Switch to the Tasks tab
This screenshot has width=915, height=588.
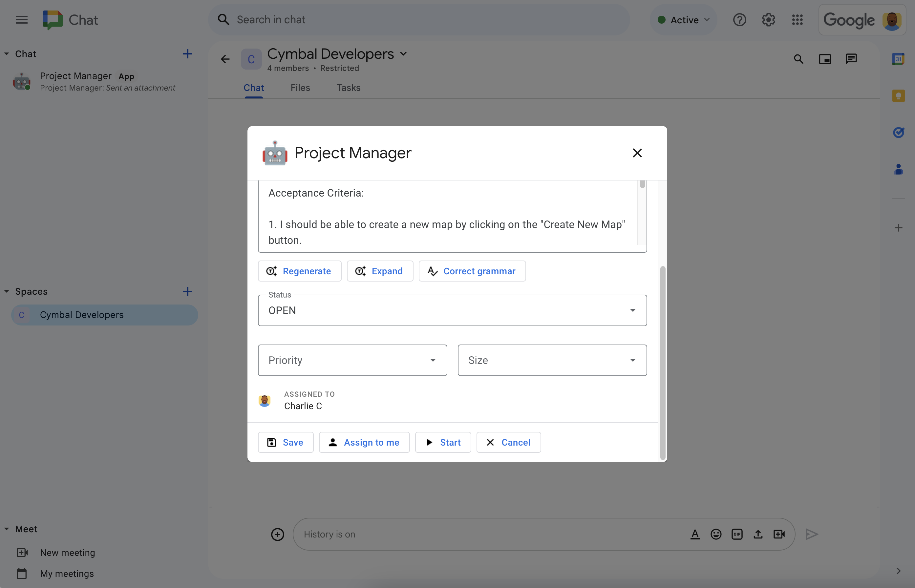(348, 87)
